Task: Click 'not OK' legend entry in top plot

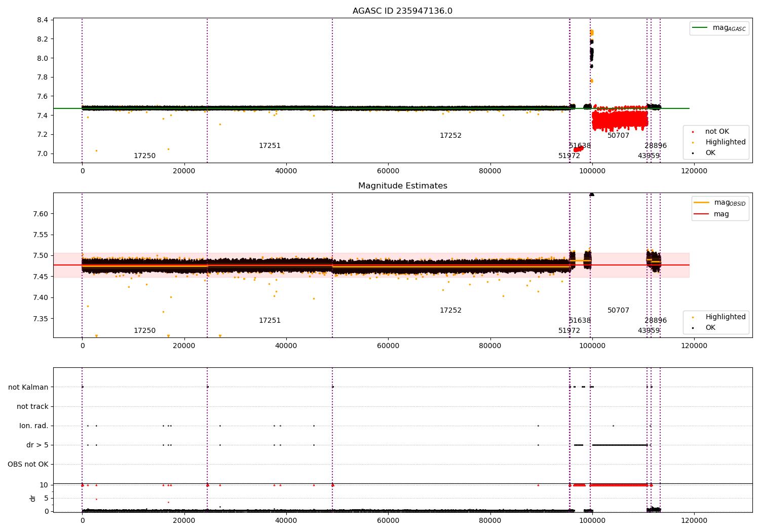Action: pyautogui.click(x=717, y=132)
